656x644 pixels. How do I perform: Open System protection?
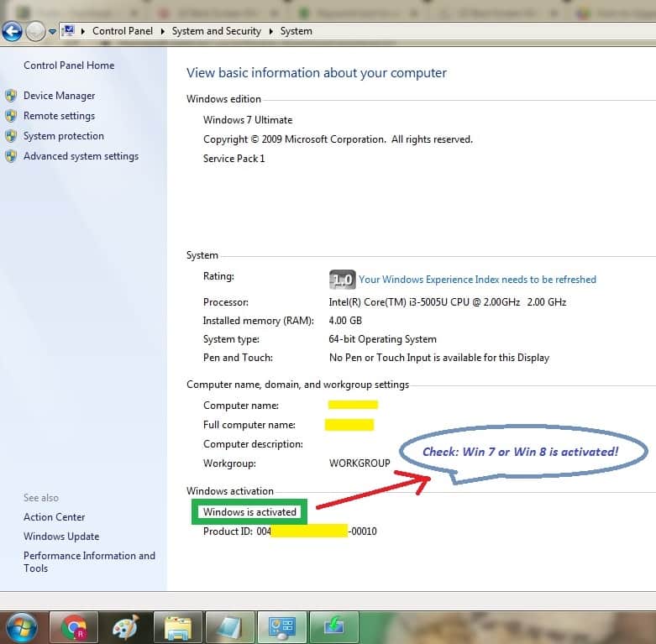click(64, 136)
